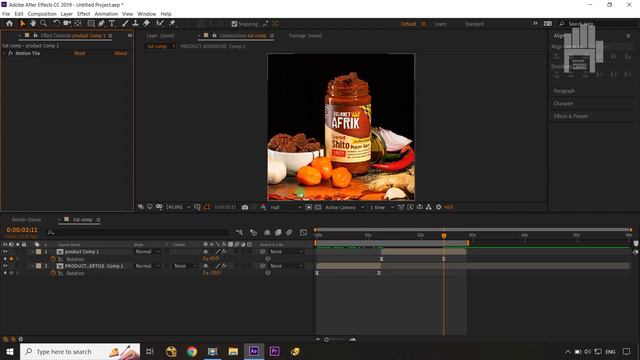Hide the PRODUCT..ERTISE Comp 1 layer

(x=5, y=266)
